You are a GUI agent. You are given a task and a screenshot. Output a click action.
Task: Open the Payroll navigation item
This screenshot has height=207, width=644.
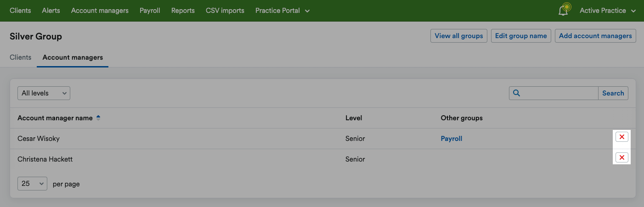(150, 11)
